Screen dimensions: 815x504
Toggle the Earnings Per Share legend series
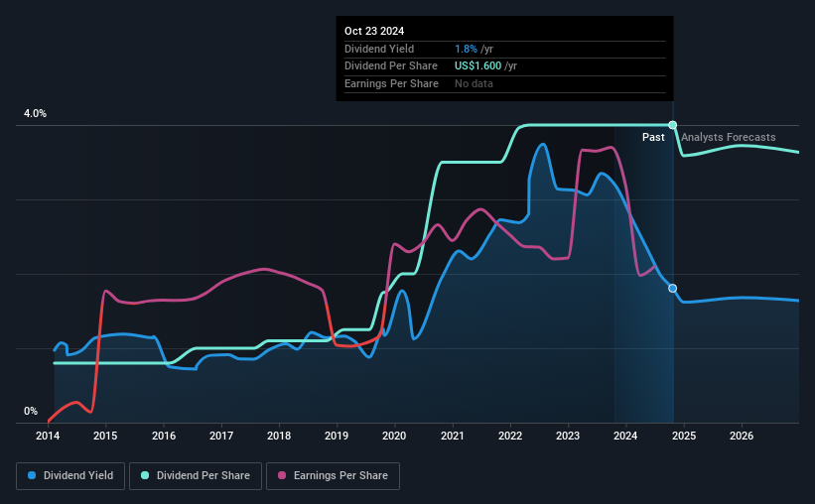pos(333,476)
